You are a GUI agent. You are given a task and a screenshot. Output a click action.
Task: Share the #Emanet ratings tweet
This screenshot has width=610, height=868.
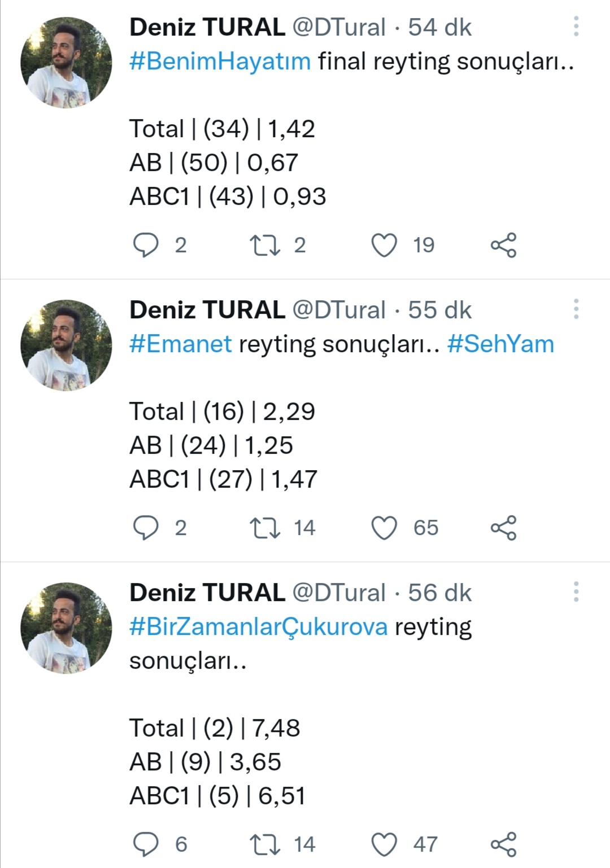(503, 528)
